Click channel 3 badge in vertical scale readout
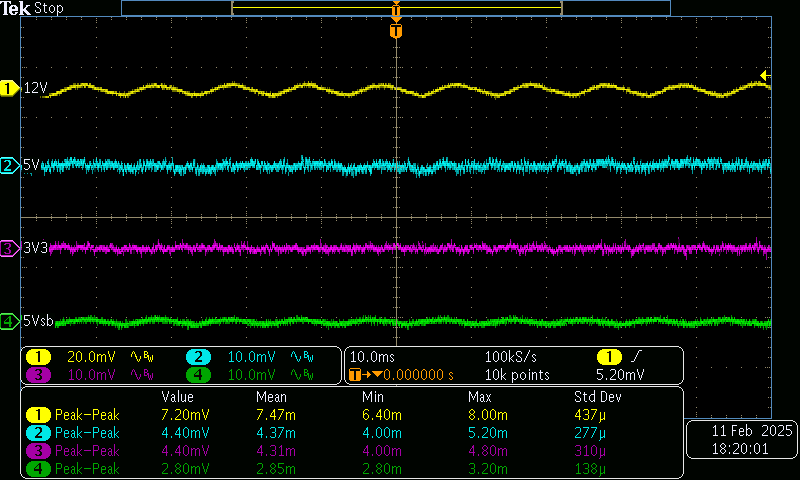 [38, 375]
